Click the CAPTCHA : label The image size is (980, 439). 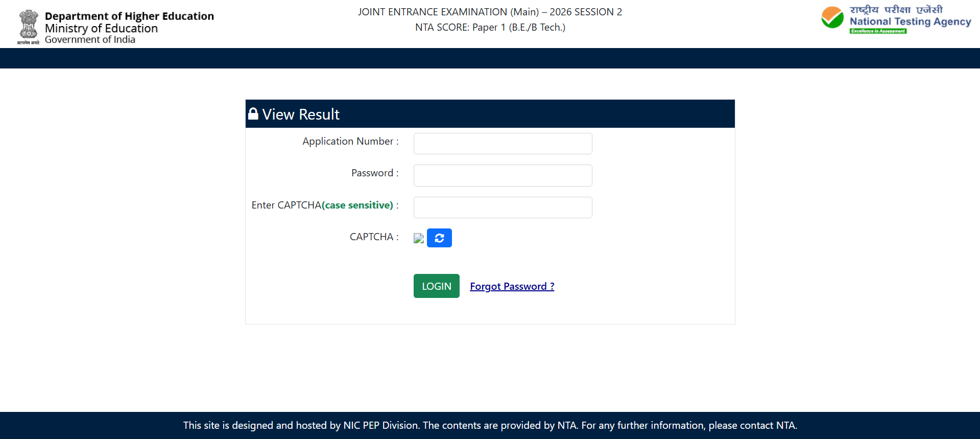point(374,237)
